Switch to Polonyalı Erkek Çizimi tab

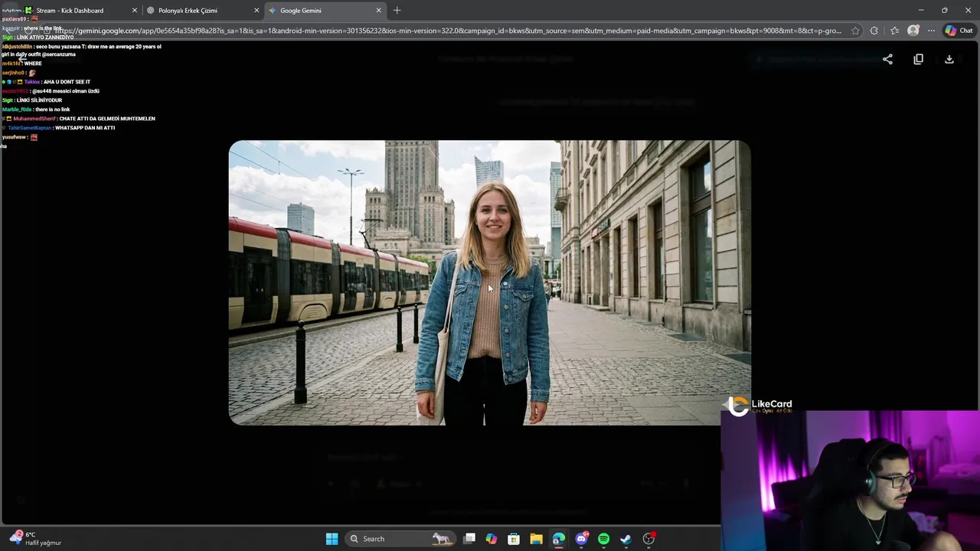pyautogui.click(x=188, y=11)
